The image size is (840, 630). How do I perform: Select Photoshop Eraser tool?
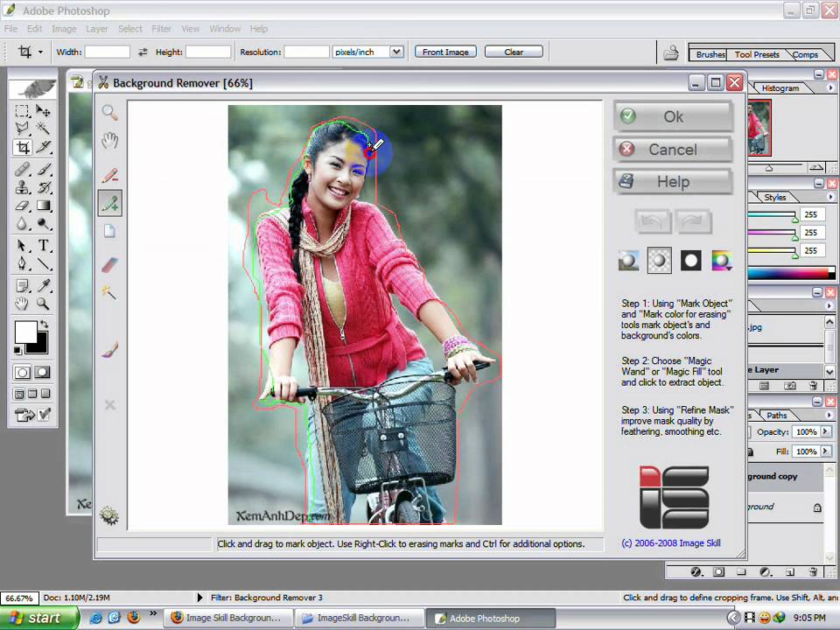coord(22,205)
